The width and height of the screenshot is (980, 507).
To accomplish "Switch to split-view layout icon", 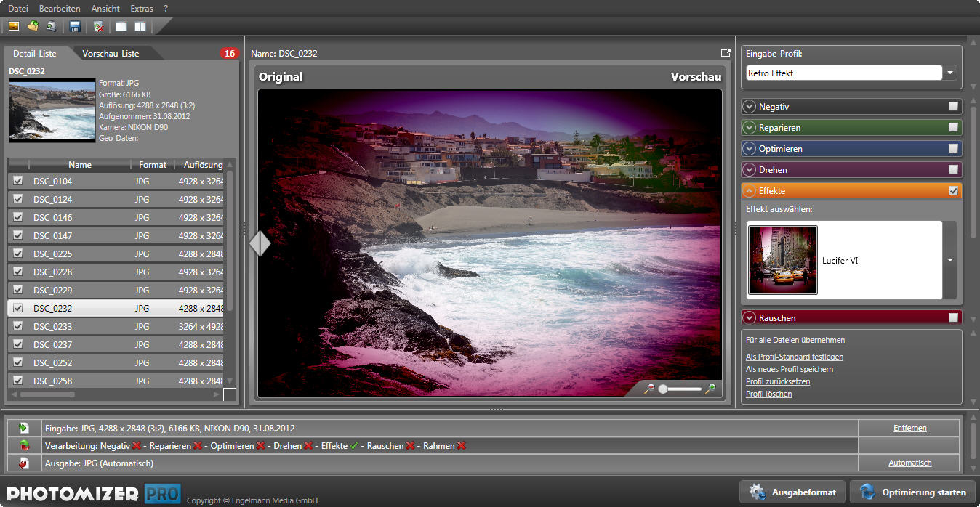I will tap(140, 27).
